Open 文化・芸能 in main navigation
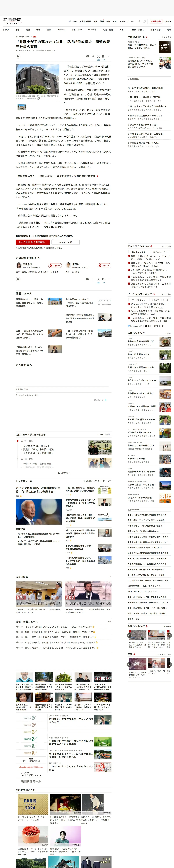This screenshot has height=868, width=174. 108,30
